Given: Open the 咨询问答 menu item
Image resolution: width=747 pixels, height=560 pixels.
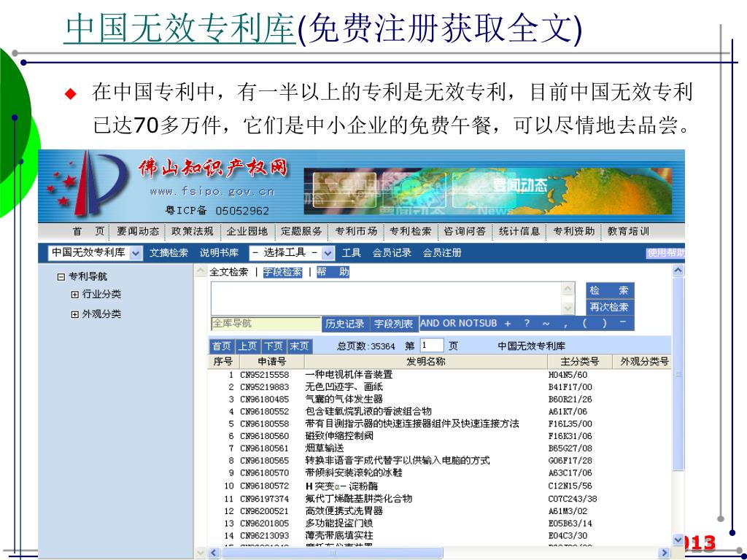Looking at the screenshot, I should coord(465,231).
